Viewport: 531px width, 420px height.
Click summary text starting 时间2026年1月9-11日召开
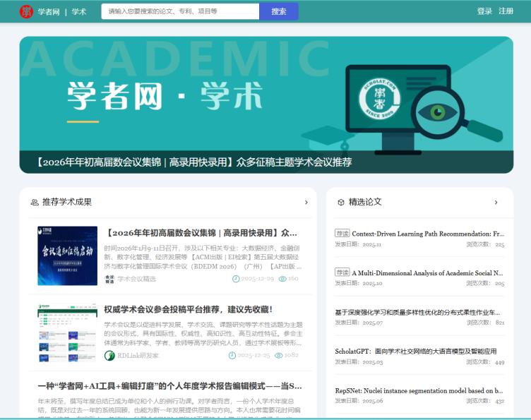tap(203, 257)
